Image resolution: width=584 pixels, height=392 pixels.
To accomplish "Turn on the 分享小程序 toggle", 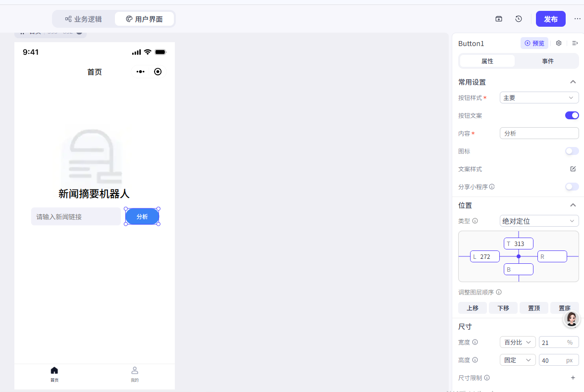I will pos(572,187).
